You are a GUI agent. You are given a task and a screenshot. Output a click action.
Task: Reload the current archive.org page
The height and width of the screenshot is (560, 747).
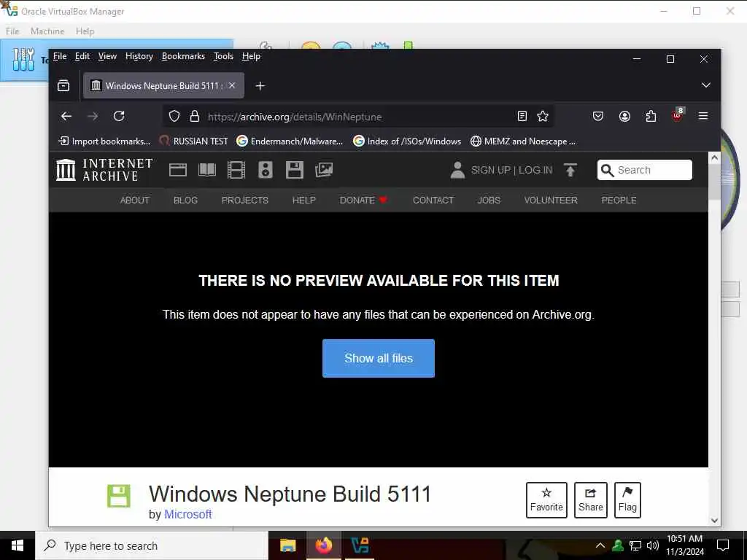point(119,116)
